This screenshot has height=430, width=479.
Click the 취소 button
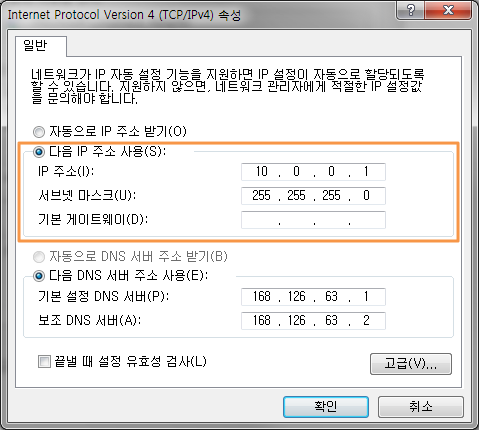(421, 407)
